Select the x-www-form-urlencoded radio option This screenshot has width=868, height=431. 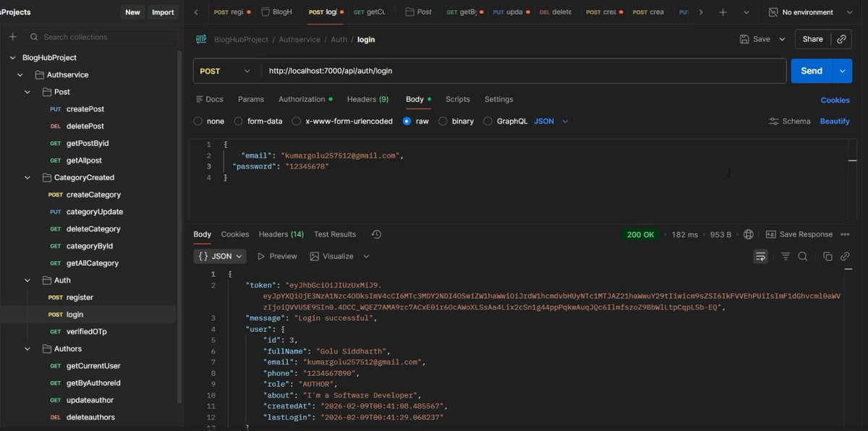click(x=297, y=121)
